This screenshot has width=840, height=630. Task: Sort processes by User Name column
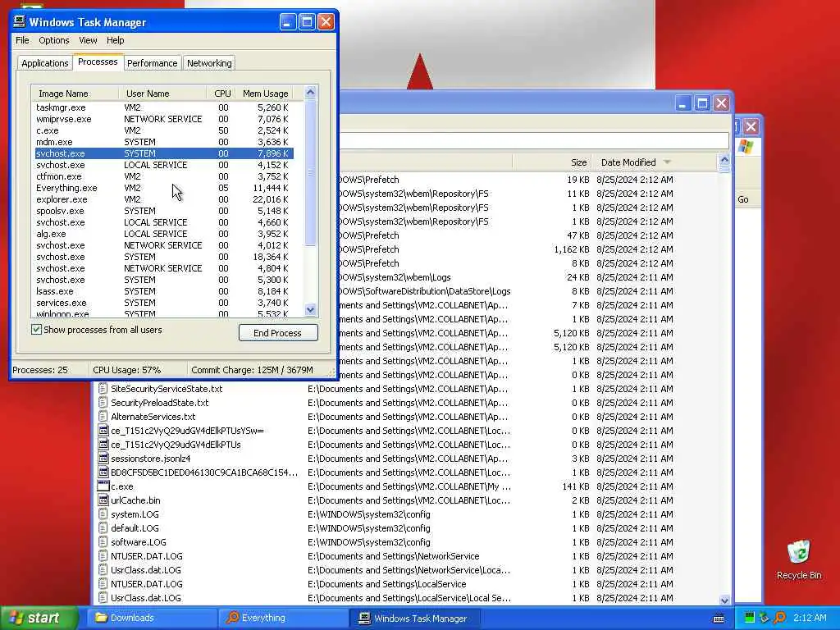163,94
